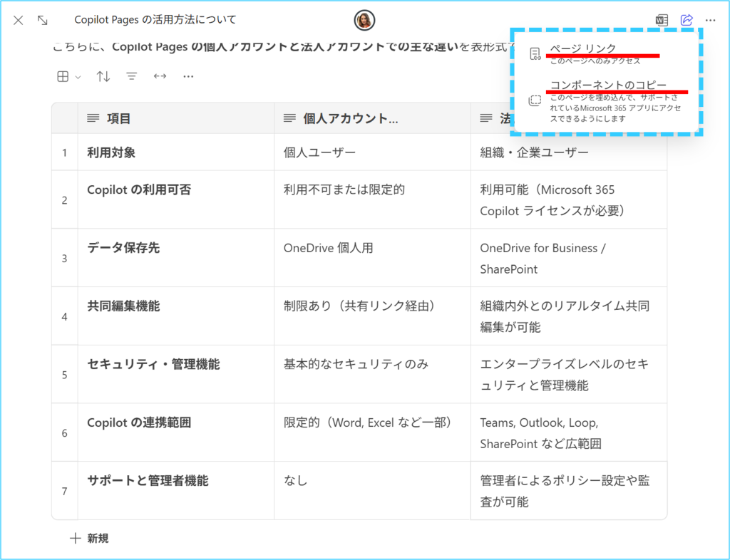
Task: Click the filter lines icon
Action: (132, 76)
